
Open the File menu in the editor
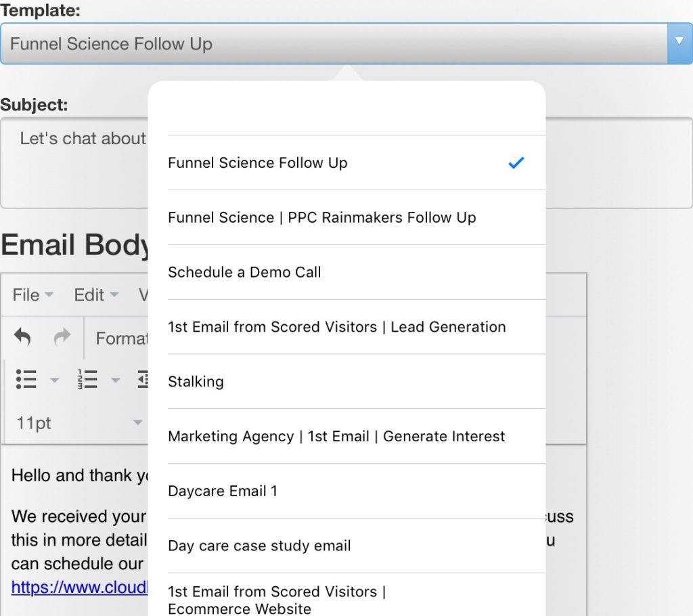click(x=32, y=295)
